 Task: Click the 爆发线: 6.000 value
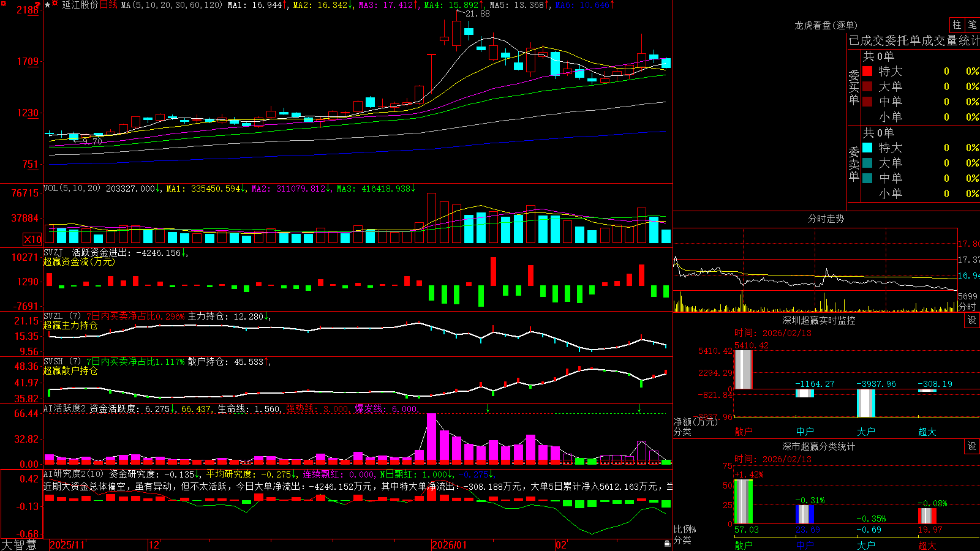(x=386, y=409)
